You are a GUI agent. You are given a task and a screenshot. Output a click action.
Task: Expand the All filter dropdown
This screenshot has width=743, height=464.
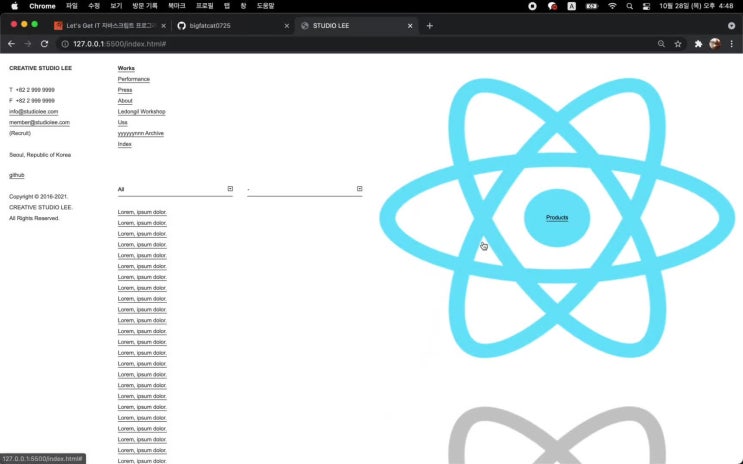(175, 189)
